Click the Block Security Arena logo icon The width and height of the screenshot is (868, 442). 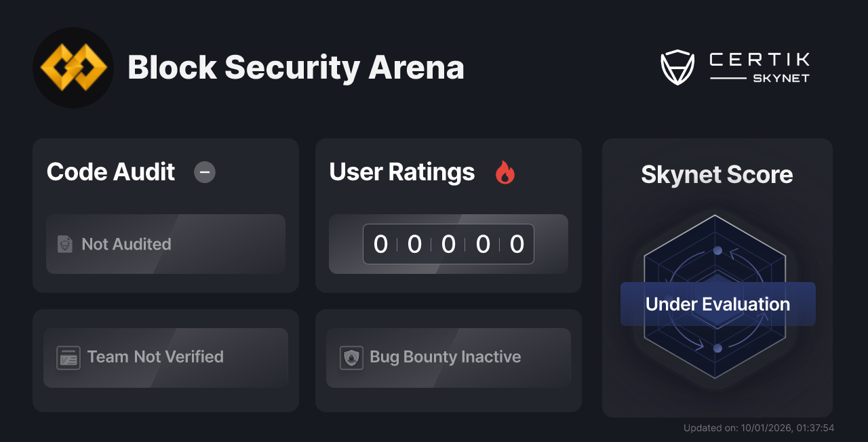tap(73, 67)
